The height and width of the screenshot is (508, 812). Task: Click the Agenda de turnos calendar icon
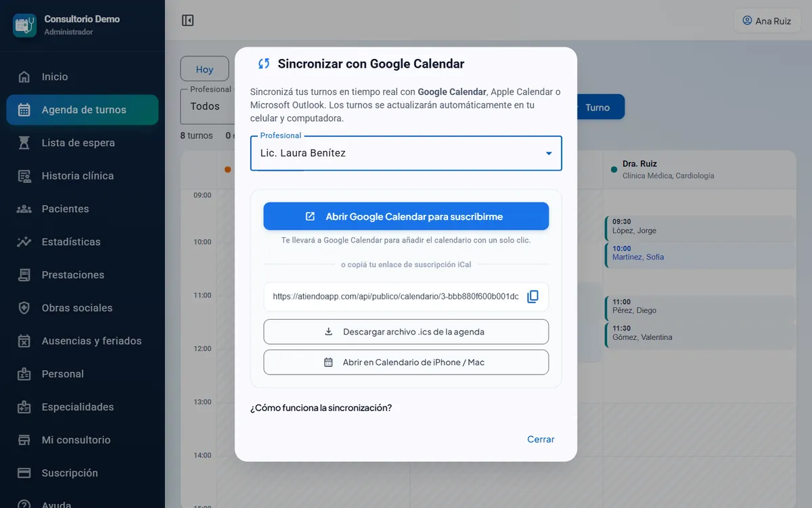click(24, 110)
